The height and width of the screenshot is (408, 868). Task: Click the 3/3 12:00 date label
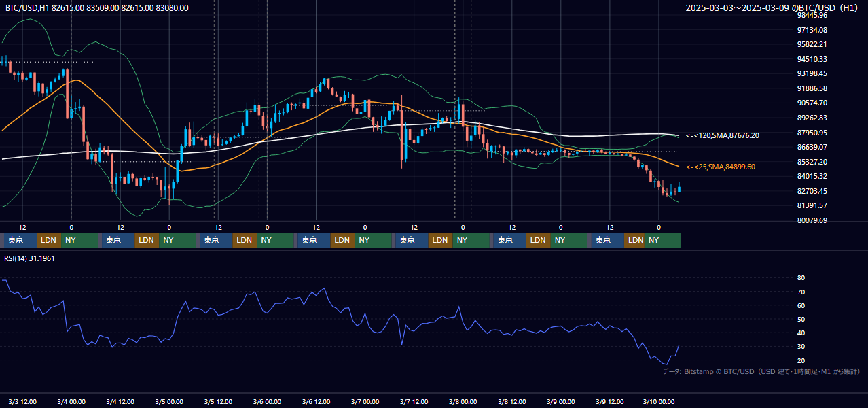pos(22,401)
